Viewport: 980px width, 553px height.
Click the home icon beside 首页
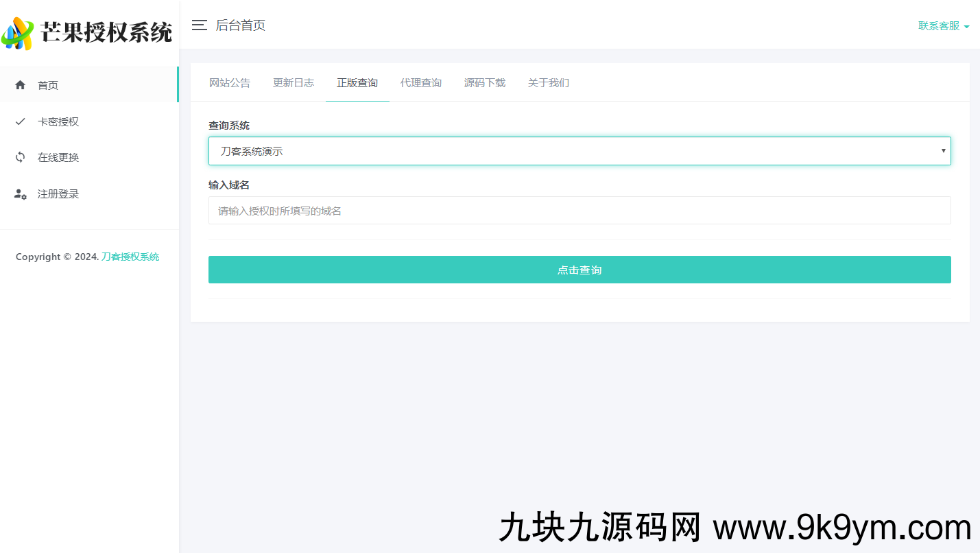pos(21,85)
